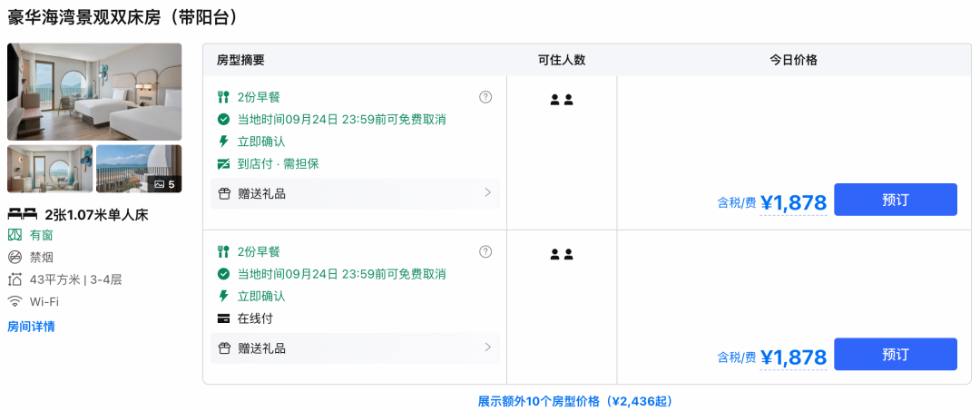Show 展示额外10个房型价格 additional room prices
The height and width of the screenshot is (411, 980).
coord(575,401)
